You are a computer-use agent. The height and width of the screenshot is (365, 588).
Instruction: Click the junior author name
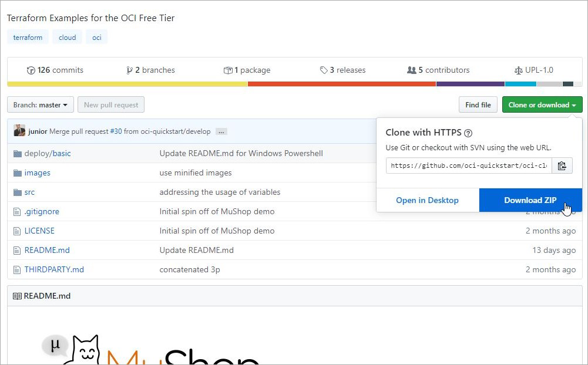pos(38,131)
